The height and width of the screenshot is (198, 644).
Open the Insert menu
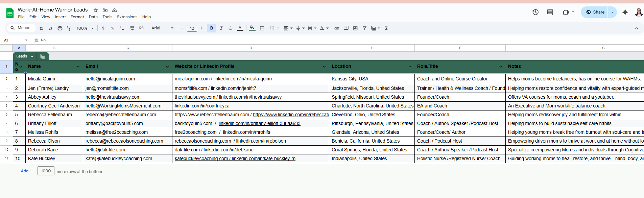click(61, 17)
